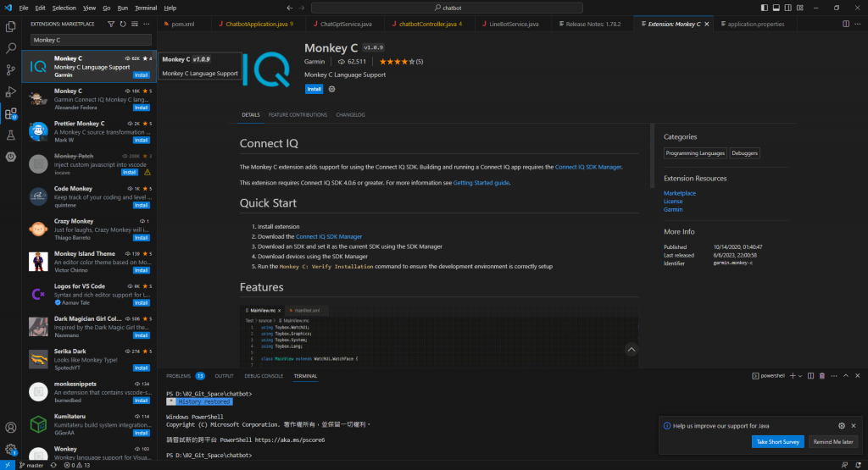The image size is (868, 470).
Task: Switch to the Changelog tab
Action: [350, 115]
